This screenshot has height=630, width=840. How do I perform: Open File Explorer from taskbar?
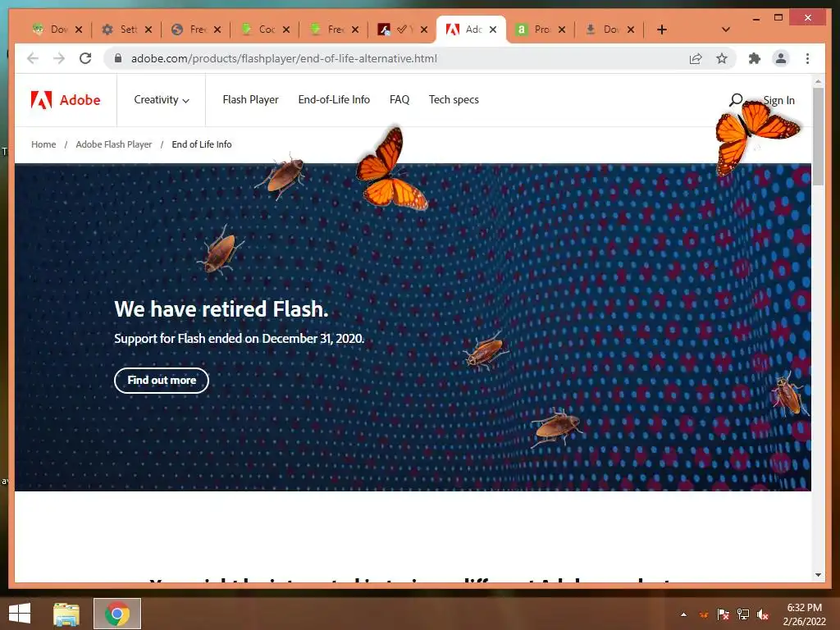66,614
